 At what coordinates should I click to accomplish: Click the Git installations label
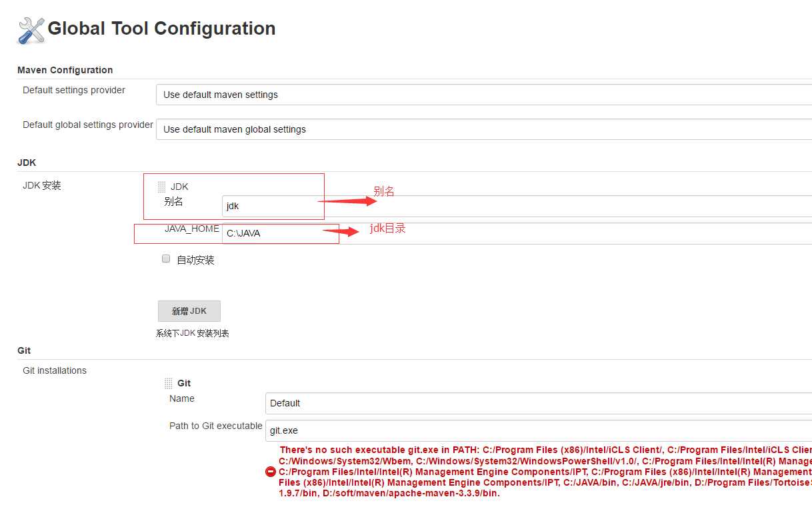click(55, 370)
